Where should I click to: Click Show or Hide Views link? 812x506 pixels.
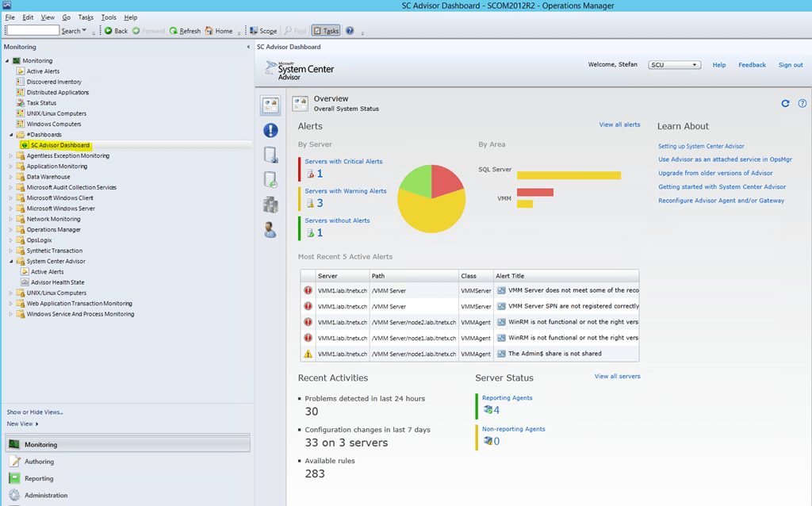point(35,412)
